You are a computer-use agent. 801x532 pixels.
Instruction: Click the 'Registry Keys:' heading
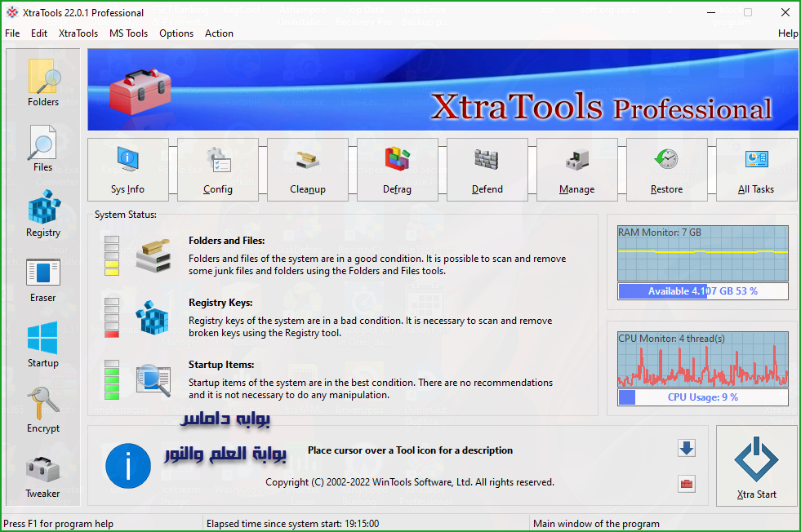pos(220,303)
